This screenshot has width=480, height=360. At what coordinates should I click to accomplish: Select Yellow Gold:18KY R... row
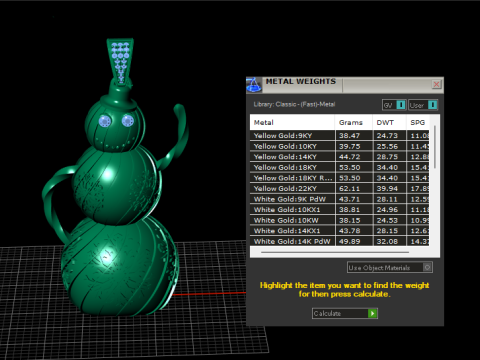tap(339, 178)
